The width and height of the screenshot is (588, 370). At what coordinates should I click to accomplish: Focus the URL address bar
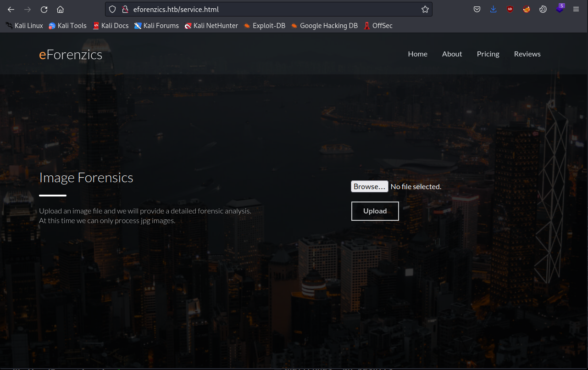pos(275,9)
